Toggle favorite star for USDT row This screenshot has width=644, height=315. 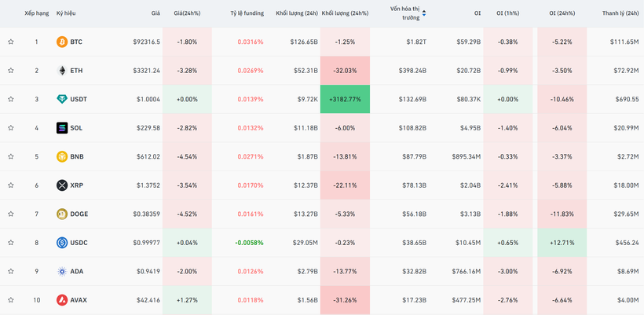(x=11, y=99)
